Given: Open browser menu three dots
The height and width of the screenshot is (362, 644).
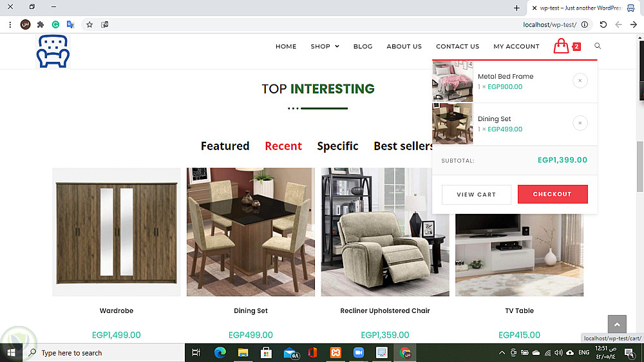Looking at the screenshot, I should [x=10, y=24].
